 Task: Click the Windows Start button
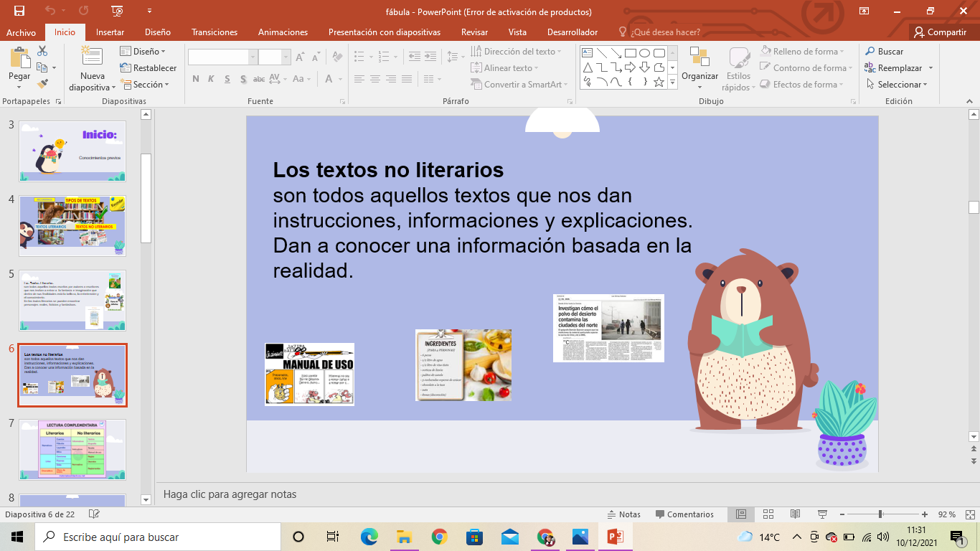(x=17, y=537)
